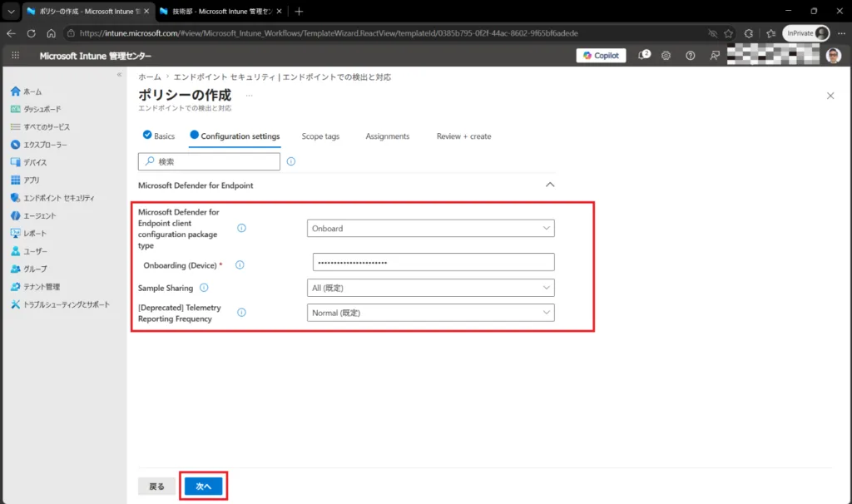Open ユーザー sidebar item
Image resolution: width=852 pixels, height=504 pixels.
(x=29, y=251)
